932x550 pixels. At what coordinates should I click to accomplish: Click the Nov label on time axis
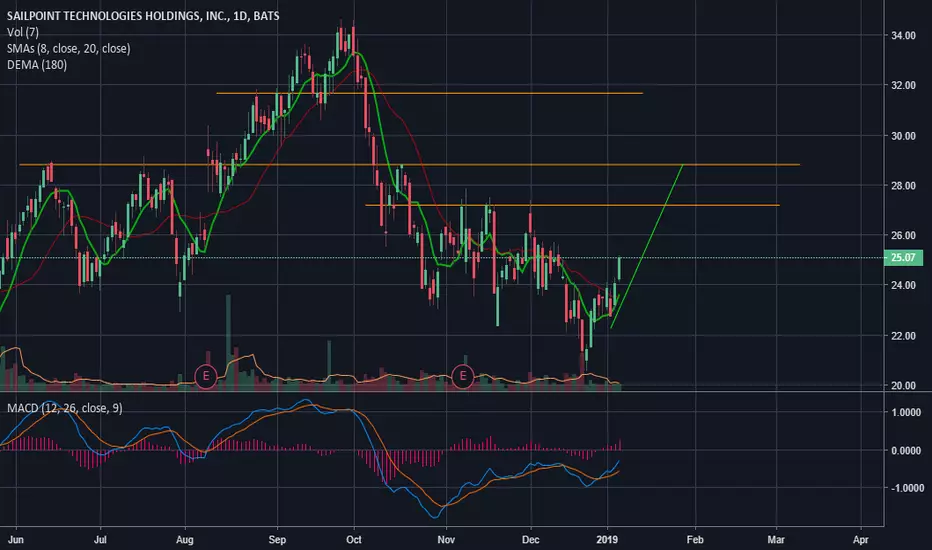coord(446,540)
